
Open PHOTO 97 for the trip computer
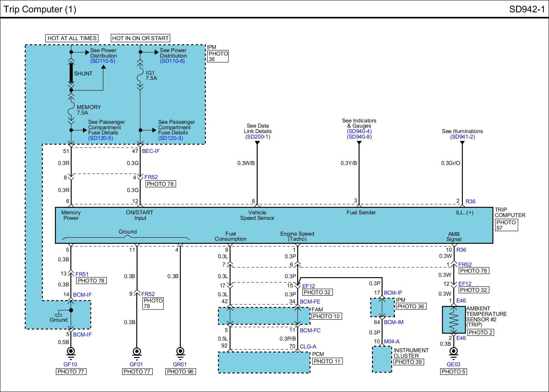[x=506, y=225]
